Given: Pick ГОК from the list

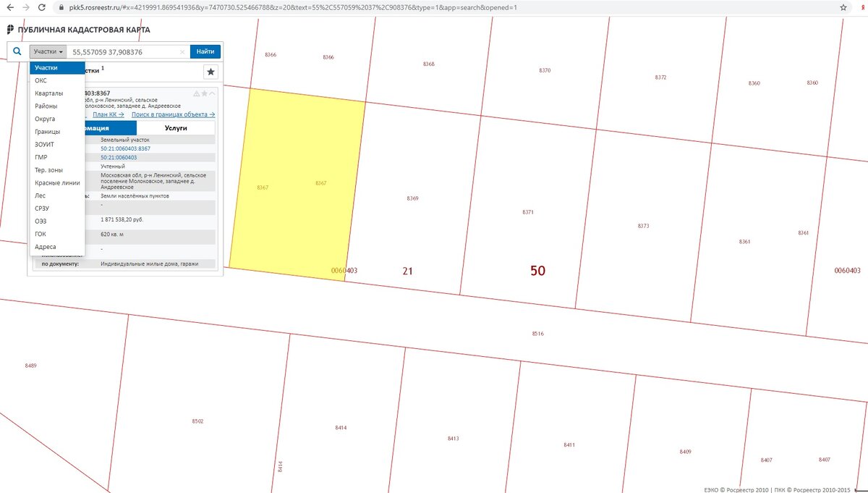Looking at the screenshot, I should 57,234.
